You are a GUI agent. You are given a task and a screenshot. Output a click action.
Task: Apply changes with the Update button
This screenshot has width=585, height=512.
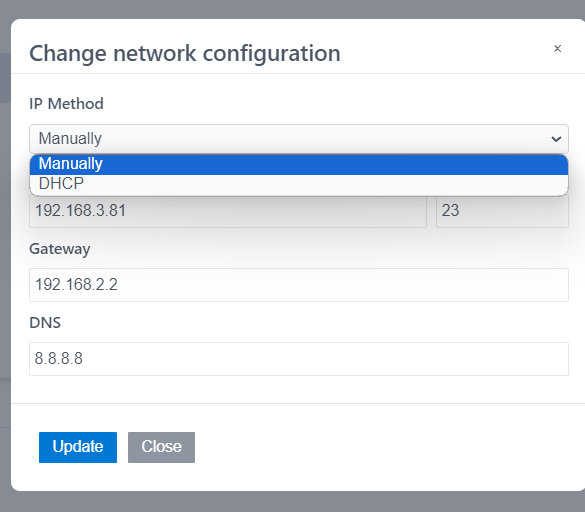coord(78,447)
